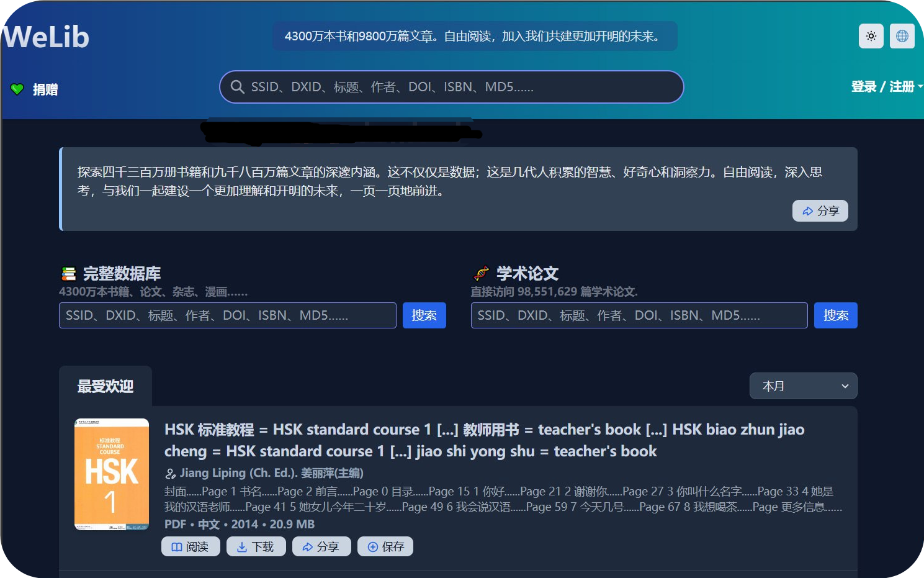Click the 分享 button in the intro banner
This screenshot has width=924, height=578.
[x=820, y=210]
